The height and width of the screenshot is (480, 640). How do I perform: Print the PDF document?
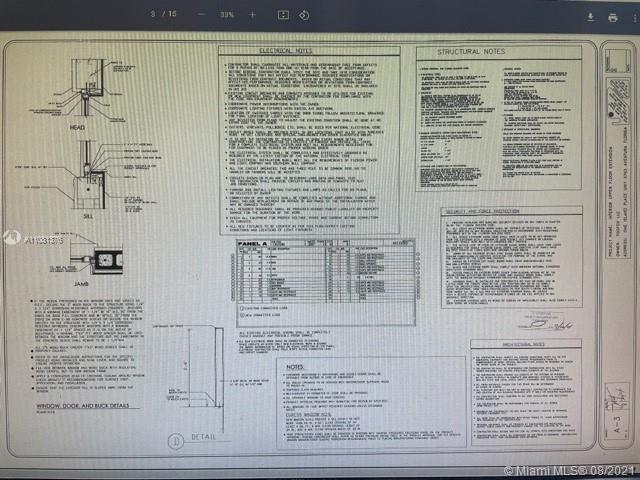point(612,17)
